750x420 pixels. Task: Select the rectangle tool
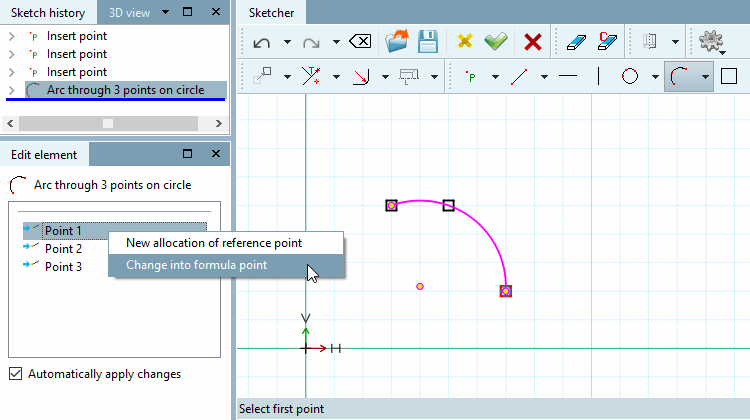pos(728,76)
